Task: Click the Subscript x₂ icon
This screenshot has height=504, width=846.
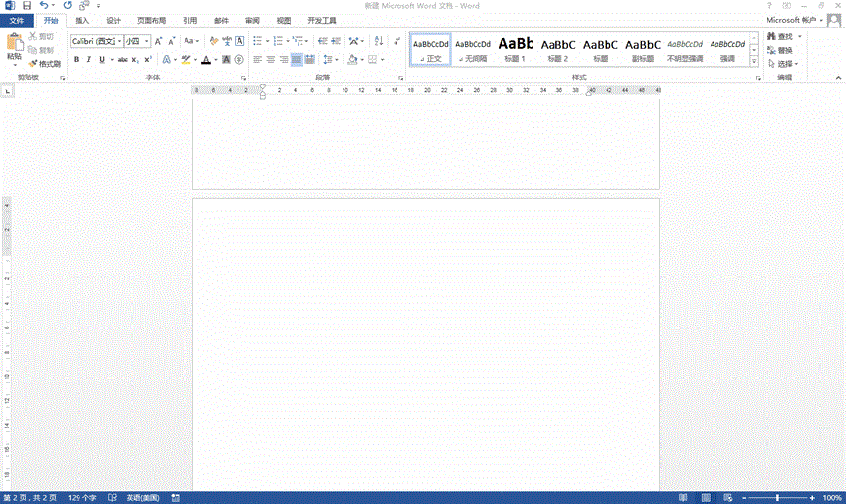Action: pyautogui.click(x=135, y=60)
